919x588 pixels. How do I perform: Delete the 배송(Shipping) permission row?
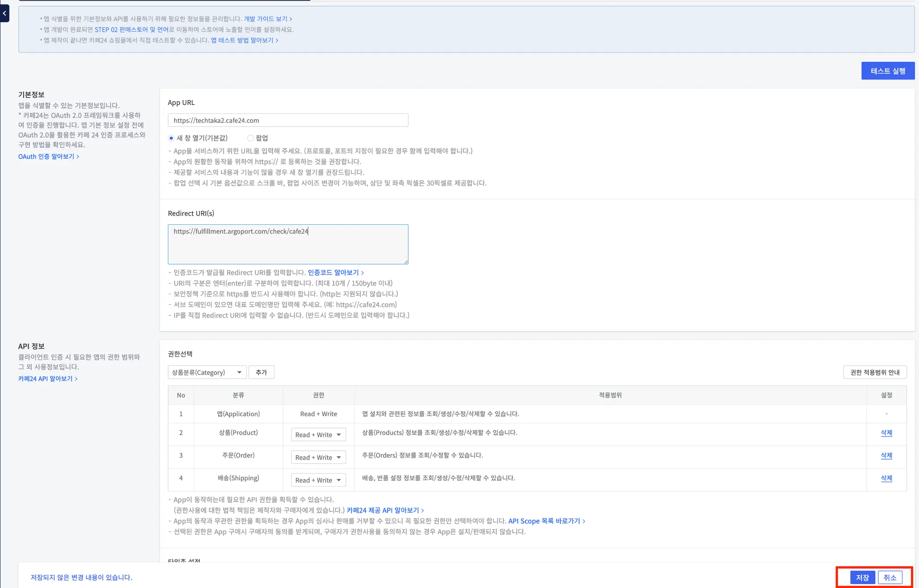coord(886,478)
